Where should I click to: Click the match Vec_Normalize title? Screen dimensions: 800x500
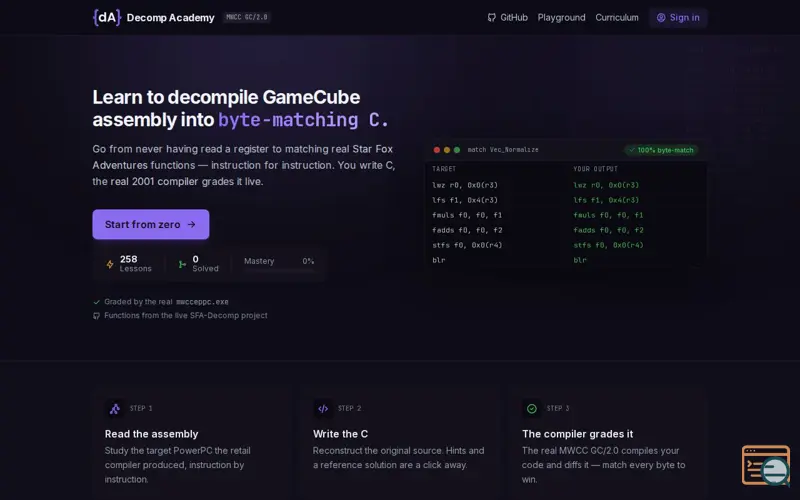pos(503,150)
